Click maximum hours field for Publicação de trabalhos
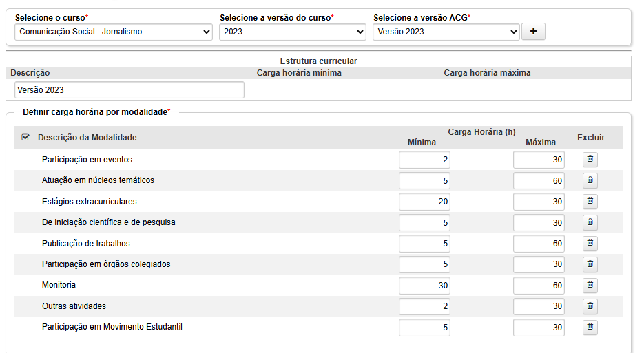Viewport: 644px width, 353px height. click(539, 244)
